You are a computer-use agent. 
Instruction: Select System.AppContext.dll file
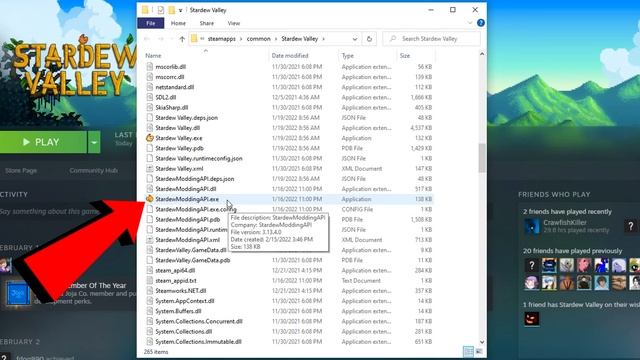184,301
